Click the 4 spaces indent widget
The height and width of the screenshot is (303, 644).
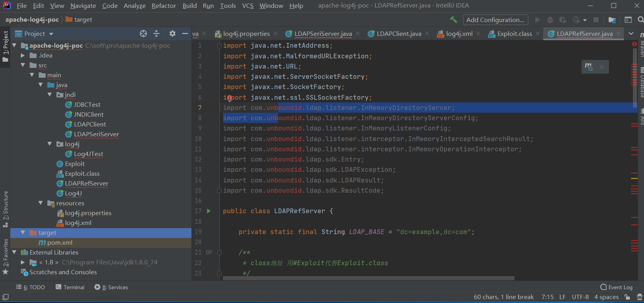click(607, 297)
